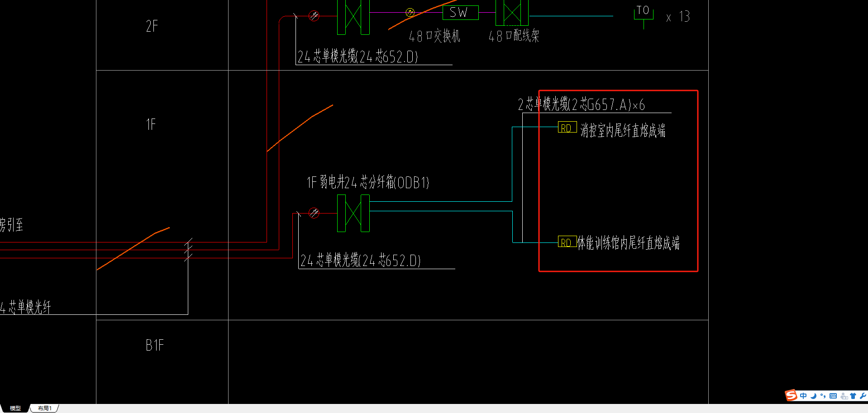Click the Sogou input method S logo

(791, 395)
